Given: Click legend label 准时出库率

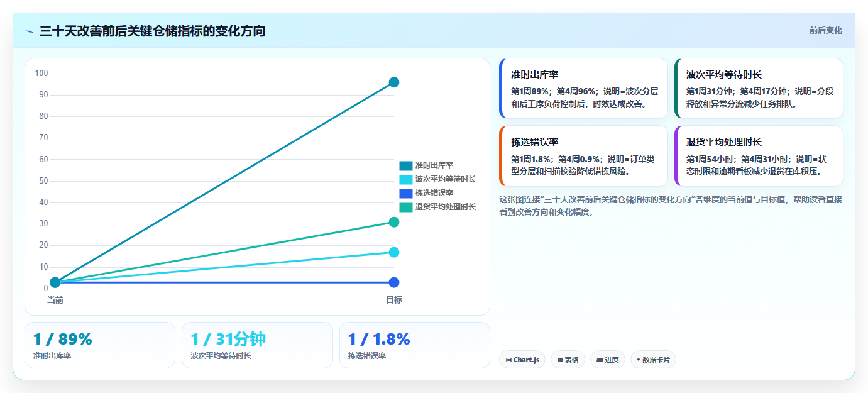Looking at the screenshot, I should point(434,165).
